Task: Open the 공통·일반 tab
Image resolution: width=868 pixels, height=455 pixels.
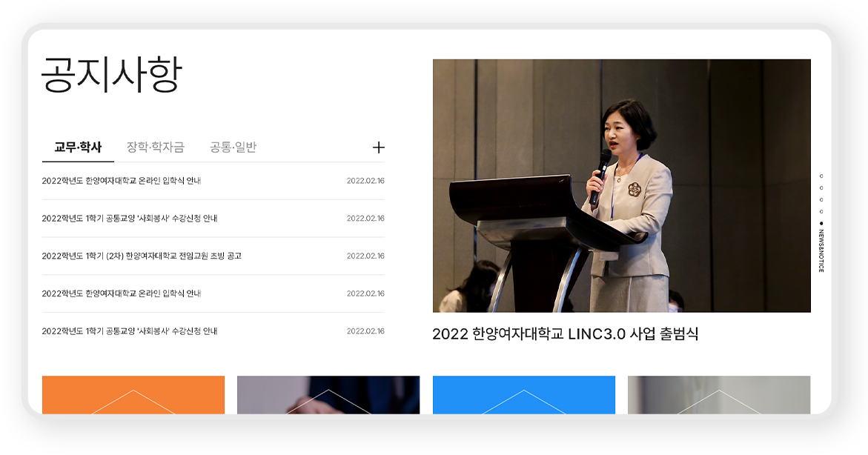Action: click(233, 147)
